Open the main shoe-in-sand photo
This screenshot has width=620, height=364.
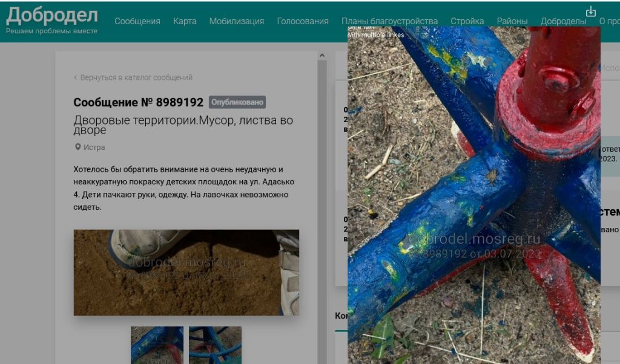pos(186,272)
